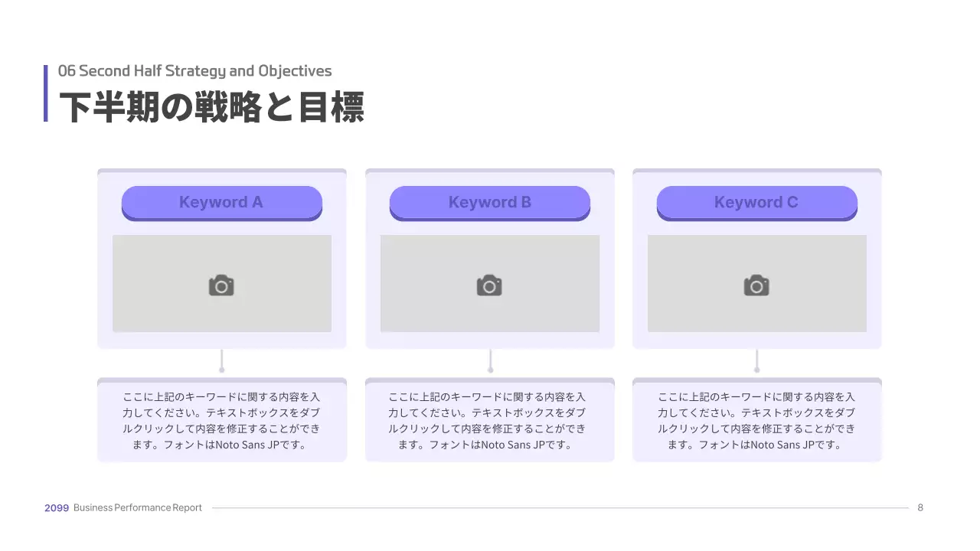Image resolution: width=980 pixels, height=551 pixels.
Task: Select the Keyword A pill button
Action: [221, 203]
